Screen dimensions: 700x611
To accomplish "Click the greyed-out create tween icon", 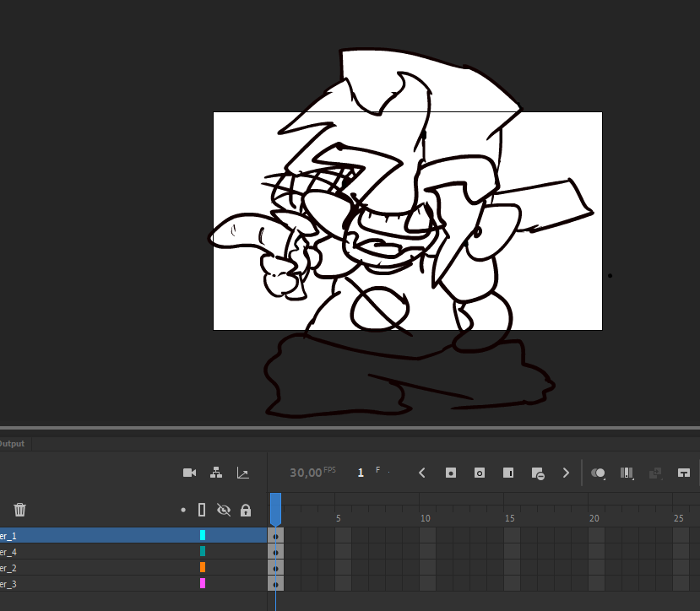I will coord(655,473).
